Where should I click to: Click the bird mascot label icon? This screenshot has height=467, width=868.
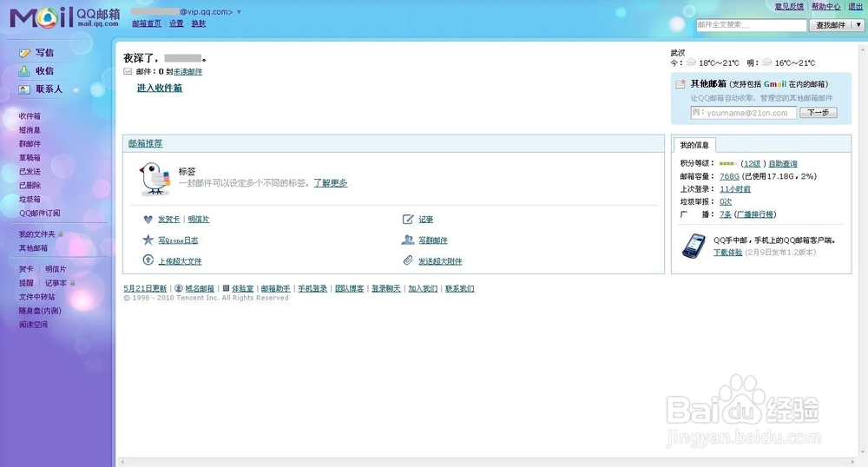pyautogui.click(x=155, y=179)
